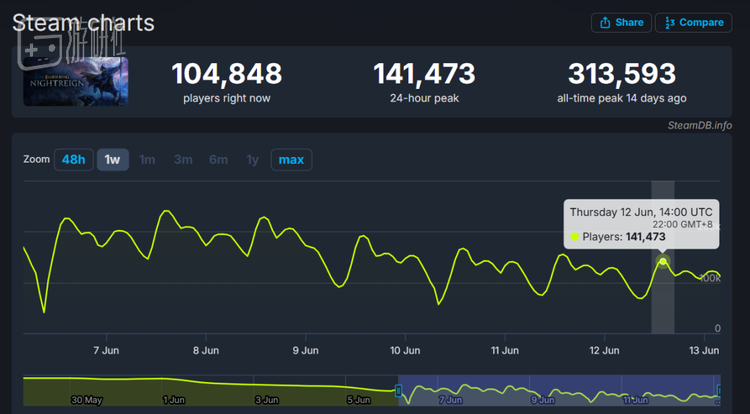Select the 1w zoom range
750x414 pixels.
click(112, 160)
